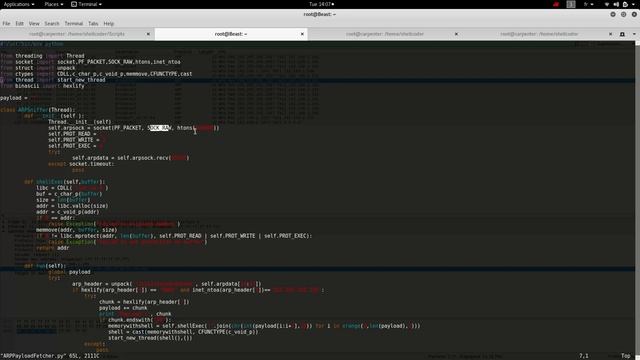
Task: Minimize the terminal window
Action: coord(613,14)
